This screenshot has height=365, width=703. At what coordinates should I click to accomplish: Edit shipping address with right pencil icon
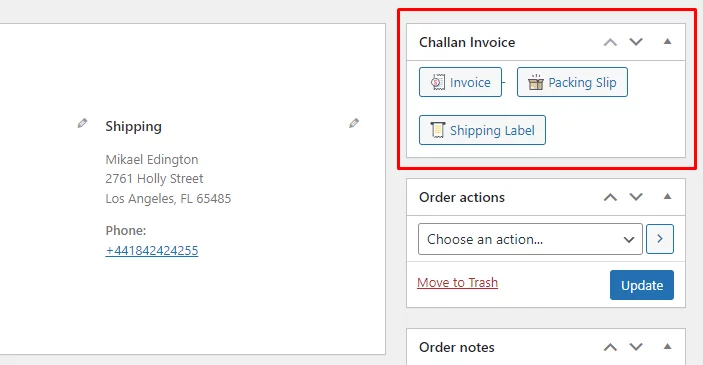pos(354,123)
